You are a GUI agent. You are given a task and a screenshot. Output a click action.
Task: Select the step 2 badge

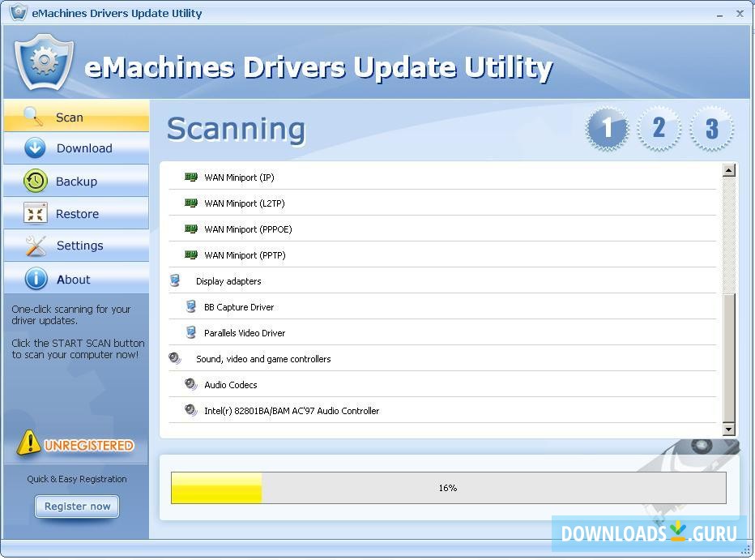(659, 128)
